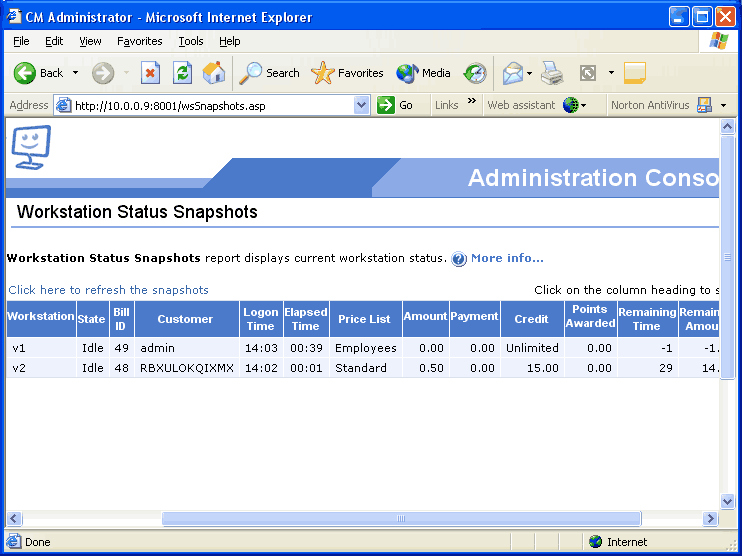
Task: Click the yellow note toolbar icon
Action: (x=635, y=73)
